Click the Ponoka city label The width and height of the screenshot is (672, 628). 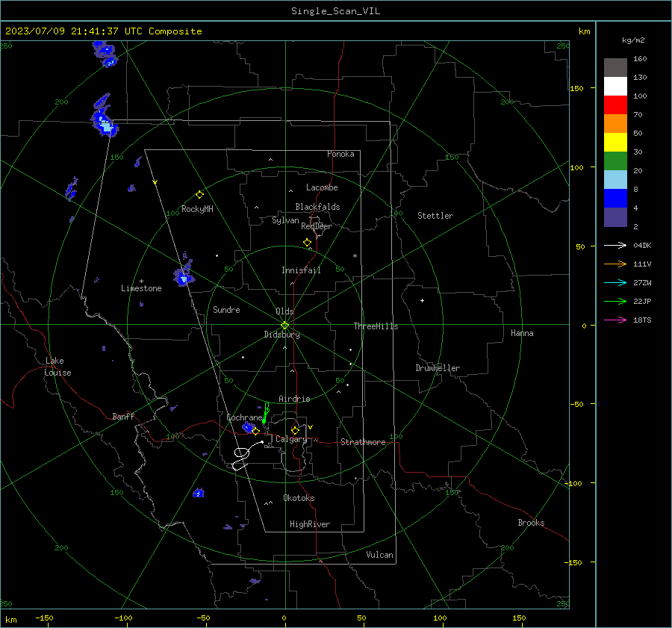[340, 154]
